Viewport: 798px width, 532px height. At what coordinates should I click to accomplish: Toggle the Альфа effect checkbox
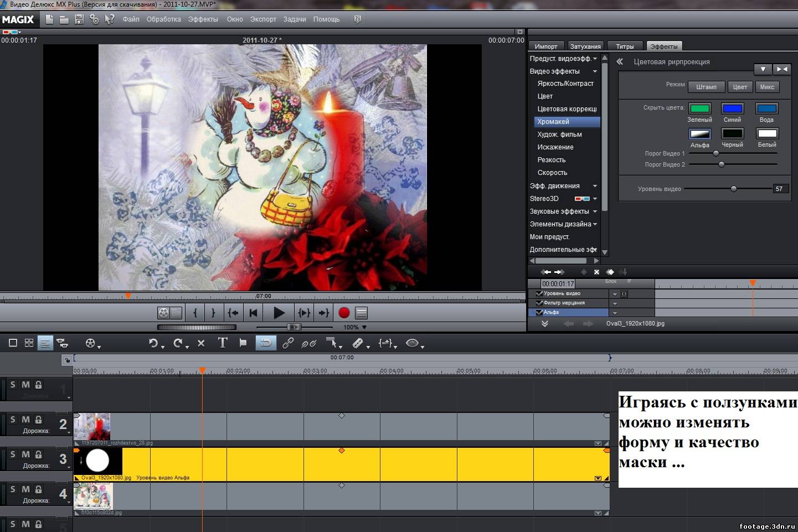point(539,312)
